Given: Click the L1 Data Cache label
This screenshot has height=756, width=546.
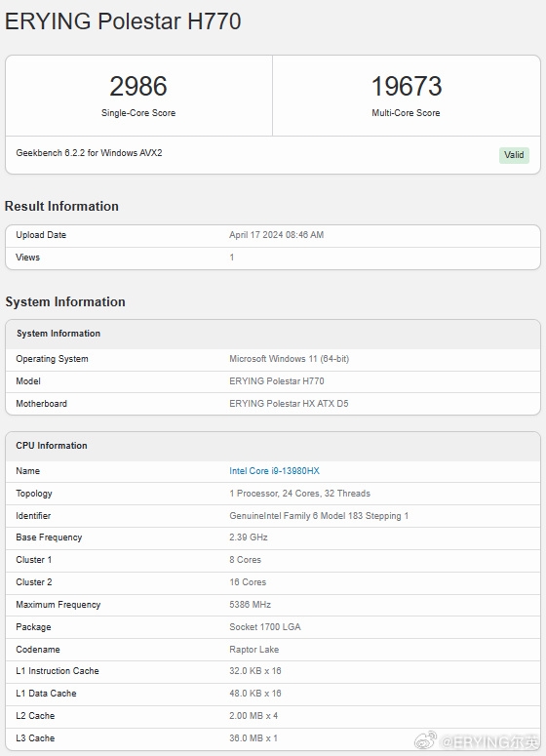Looking at the screenshot, I should pyautogui.click(x=46, y=694).
